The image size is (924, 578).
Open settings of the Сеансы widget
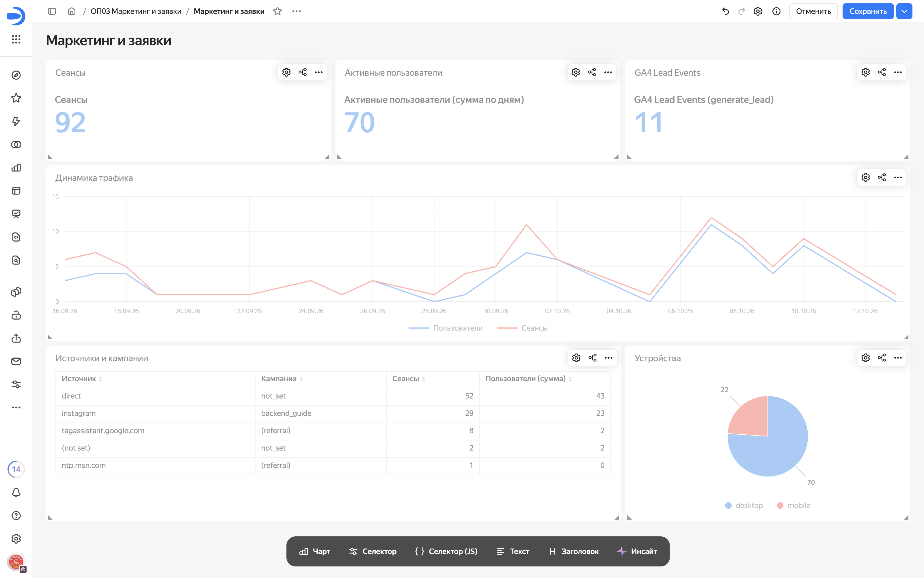[x=286, y=72]
